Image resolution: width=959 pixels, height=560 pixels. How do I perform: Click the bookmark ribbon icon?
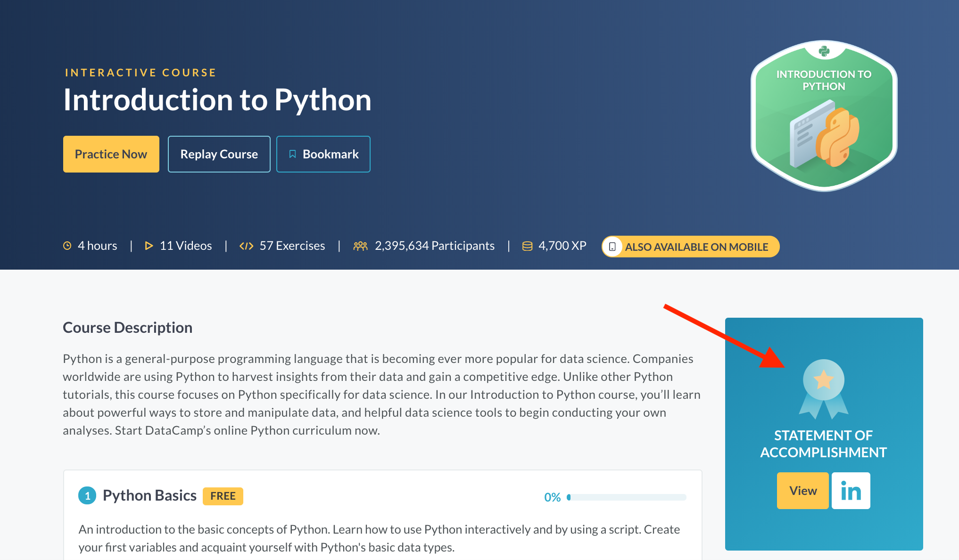pos(292,154)
